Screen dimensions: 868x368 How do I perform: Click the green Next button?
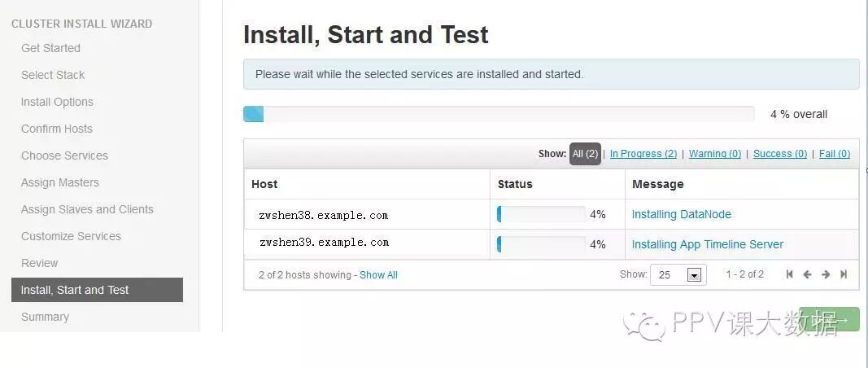coord(829,319)
